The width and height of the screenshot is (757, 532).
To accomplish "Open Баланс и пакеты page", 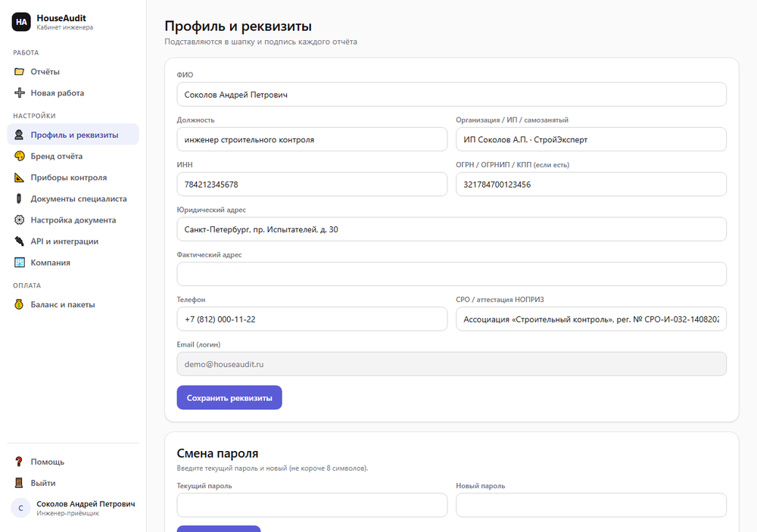I will tap(73, 304).
